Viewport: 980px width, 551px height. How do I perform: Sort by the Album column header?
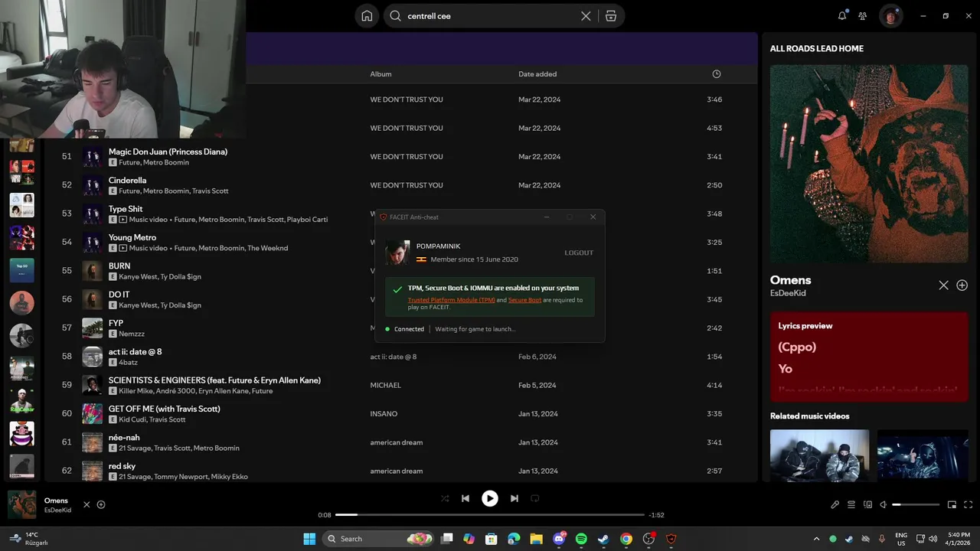click(x=381, y=74)
